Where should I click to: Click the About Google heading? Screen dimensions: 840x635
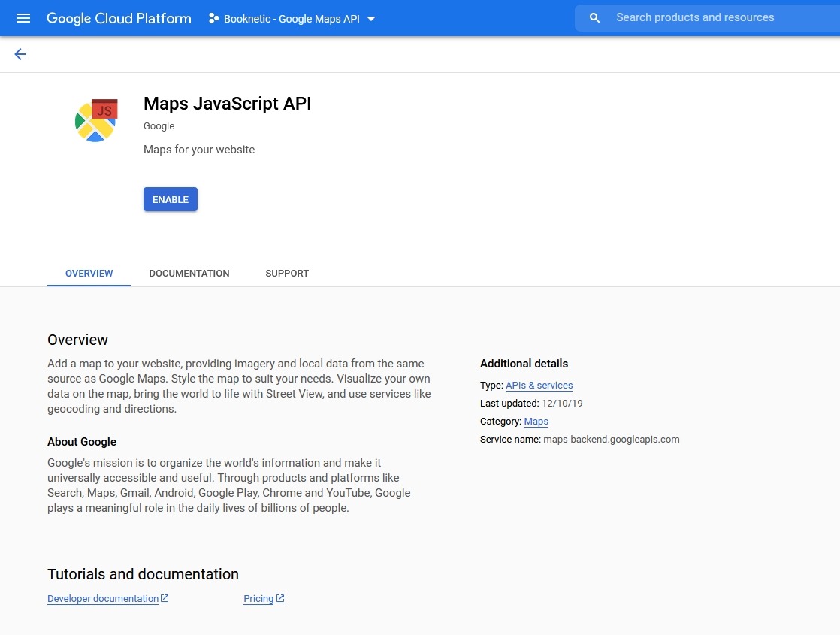point(82,442)
